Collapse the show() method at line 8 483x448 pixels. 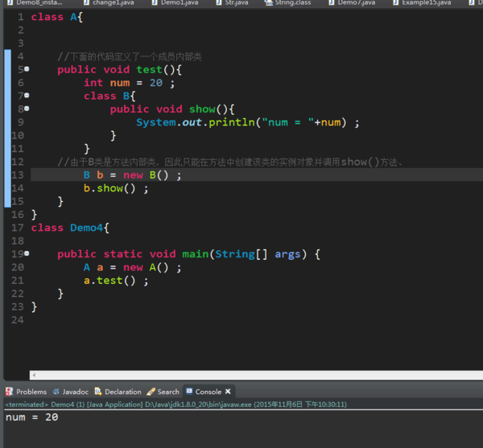27,109
